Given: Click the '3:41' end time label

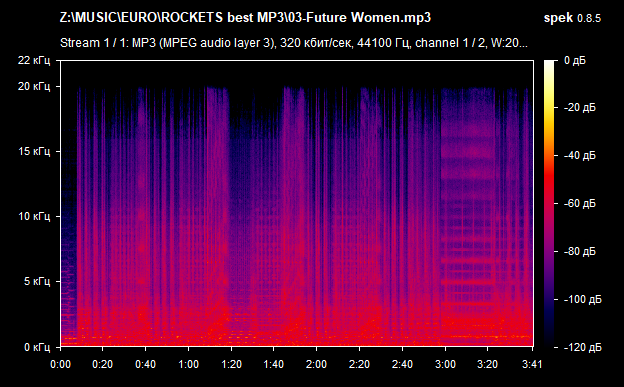Looking at the screenshot, I should (x=532, y=364).
